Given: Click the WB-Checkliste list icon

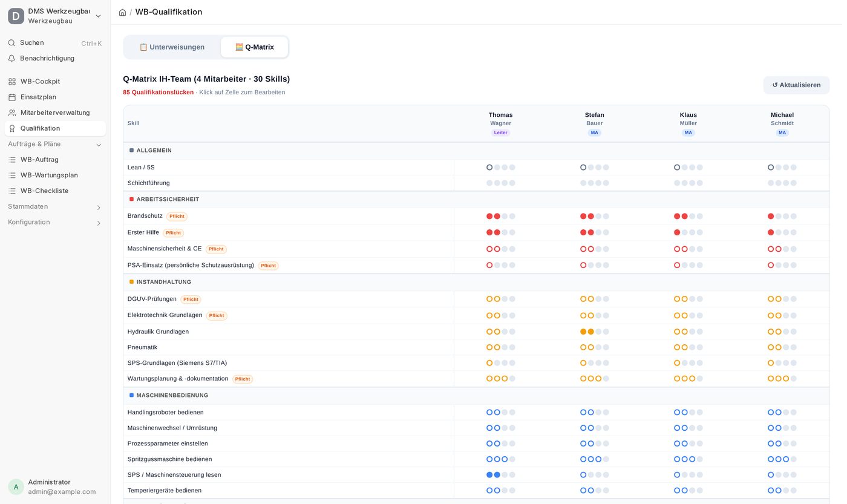Looking at the screenshot, I should pos(12,191).
